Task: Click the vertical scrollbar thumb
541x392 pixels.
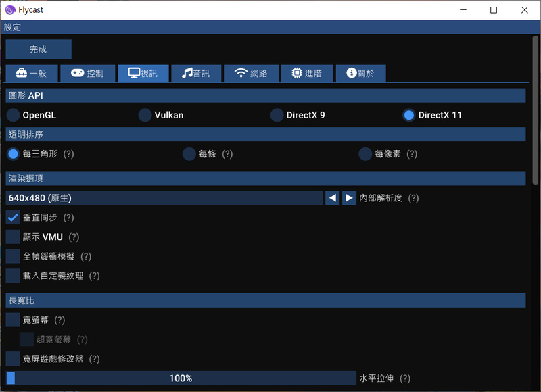Action: click(x=535, y=110)
